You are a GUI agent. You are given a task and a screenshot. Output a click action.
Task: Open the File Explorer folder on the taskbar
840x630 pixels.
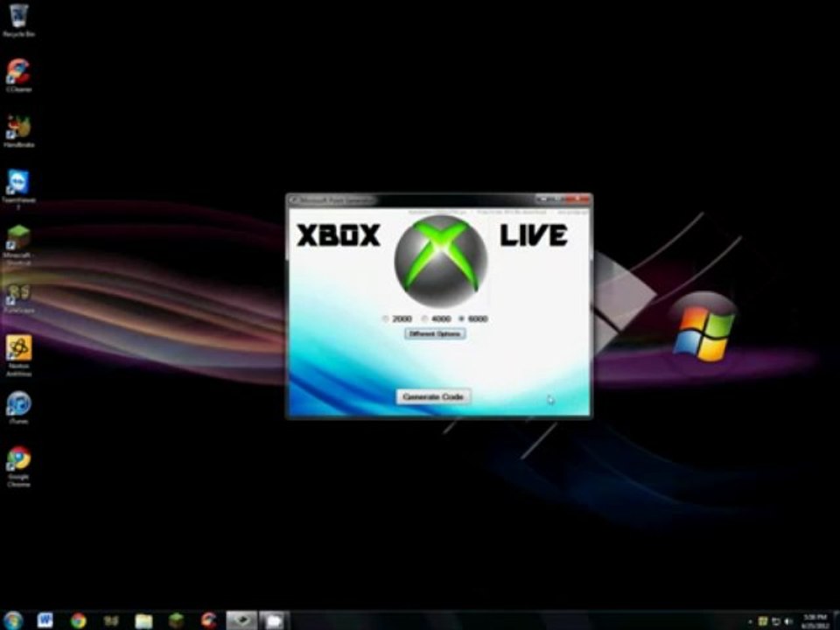(143, 620)
